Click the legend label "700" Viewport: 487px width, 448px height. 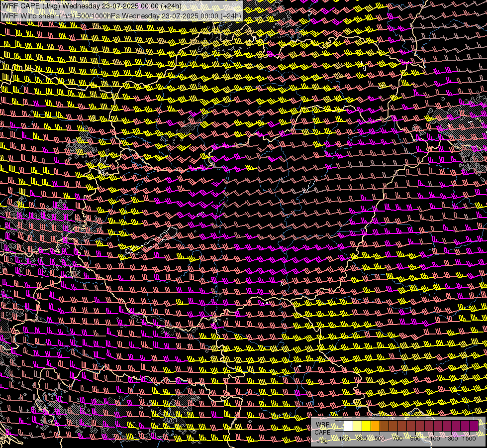(397, 439)
